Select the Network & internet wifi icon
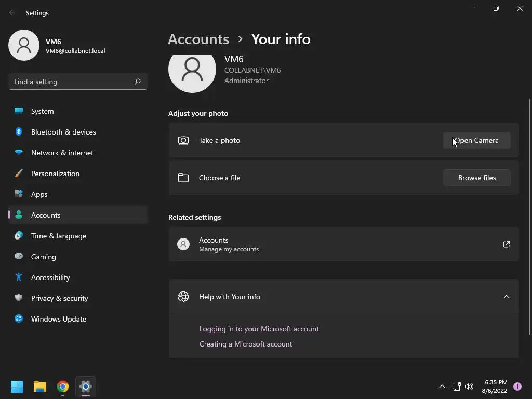The image size is (532, 399). (x=19, y=153)
